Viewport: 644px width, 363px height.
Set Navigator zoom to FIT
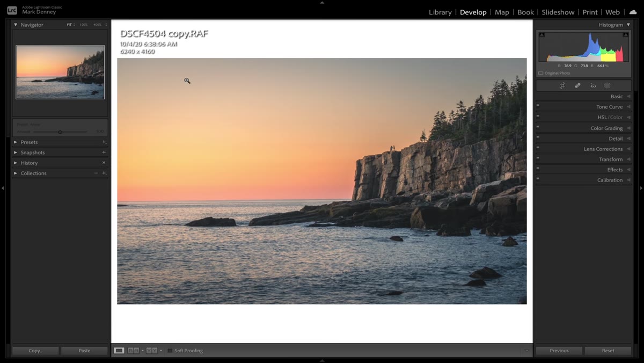69,25
